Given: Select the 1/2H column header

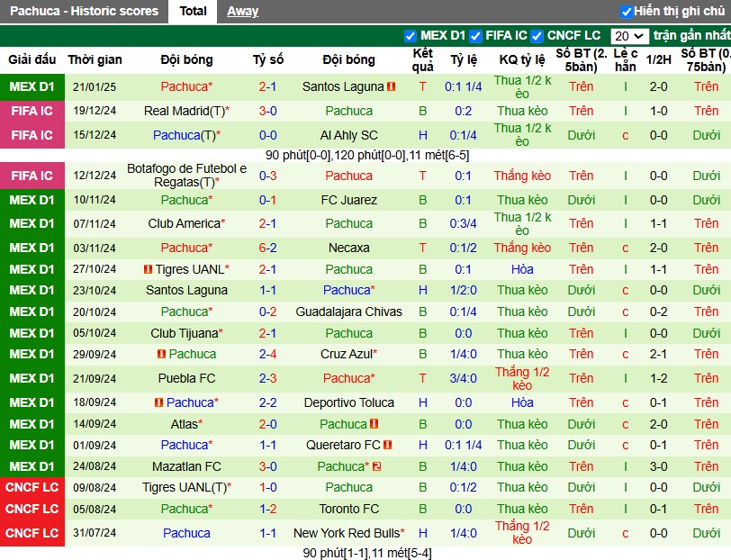Looking at the screenshot, I should tap(658, 59).
